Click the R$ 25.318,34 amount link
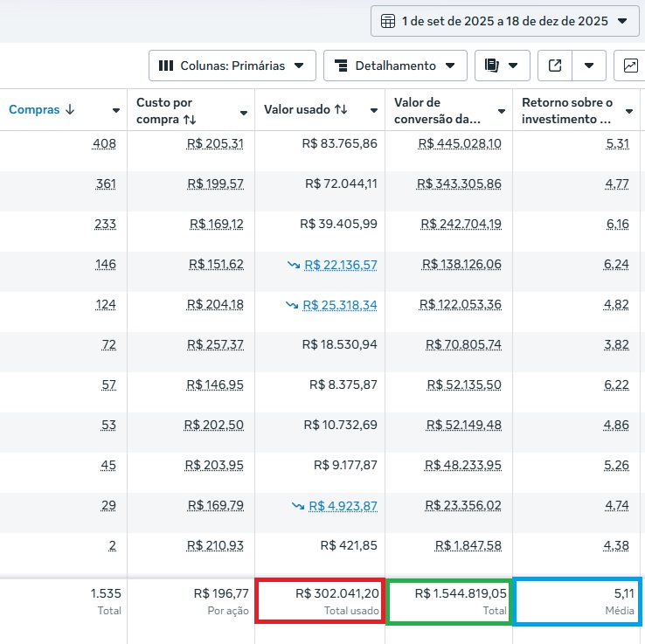The width and height of the screenshot is (645, 644). tap(340, 305)
